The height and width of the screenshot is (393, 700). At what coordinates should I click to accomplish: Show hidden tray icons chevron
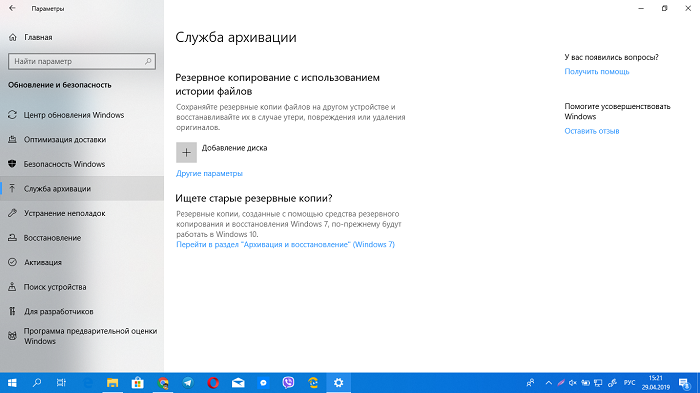tap(549, 383)
